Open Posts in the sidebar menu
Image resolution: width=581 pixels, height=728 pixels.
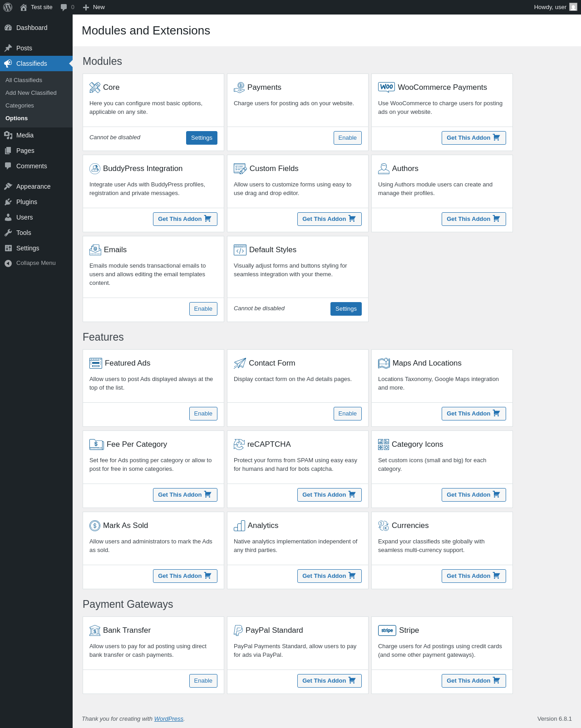point(36,48)
